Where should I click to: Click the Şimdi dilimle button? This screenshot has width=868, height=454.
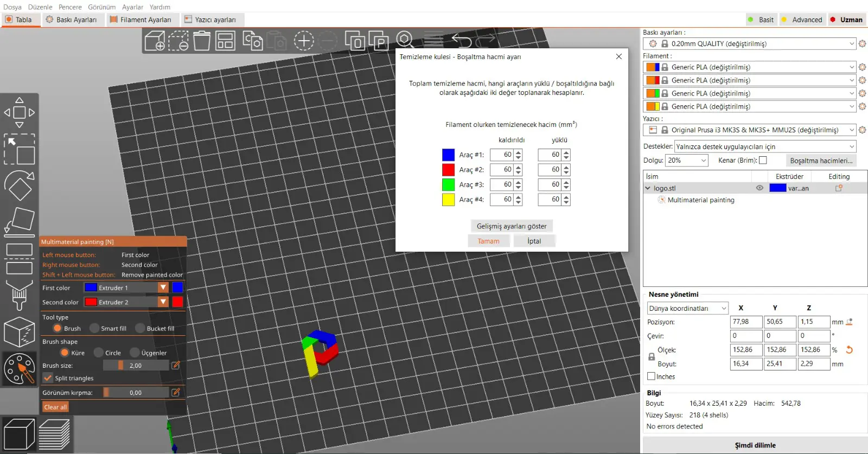[x=755, y=445]
